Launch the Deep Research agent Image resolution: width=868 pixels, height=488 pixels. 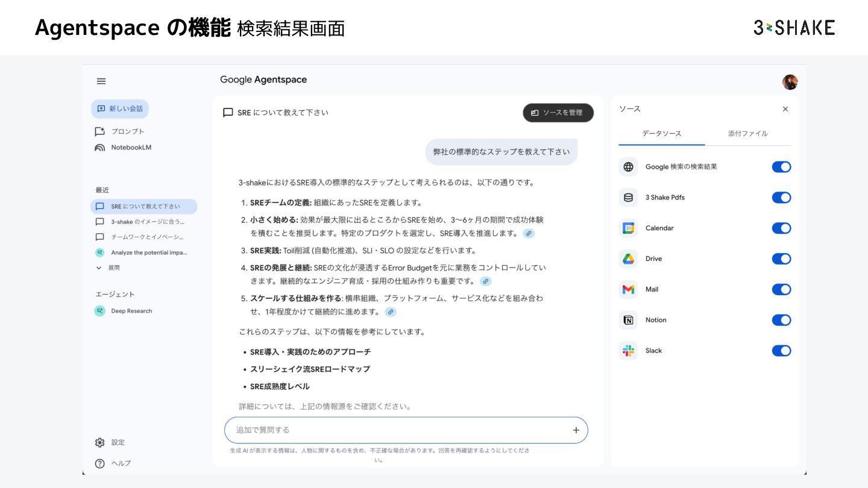pyautogui.click(x=124, y=311)
